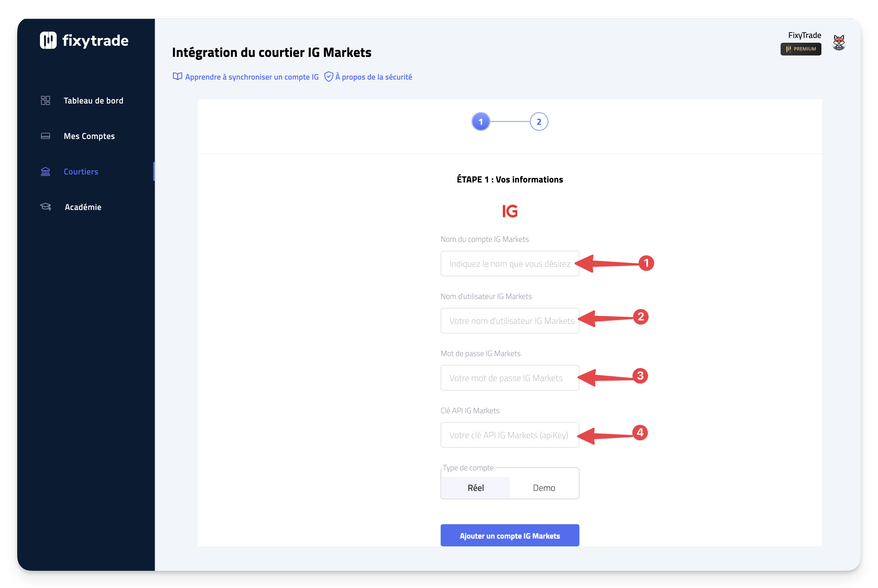Select the Demo account type
This screenshot has height=588, width=878.
click(x=544, y=488)
